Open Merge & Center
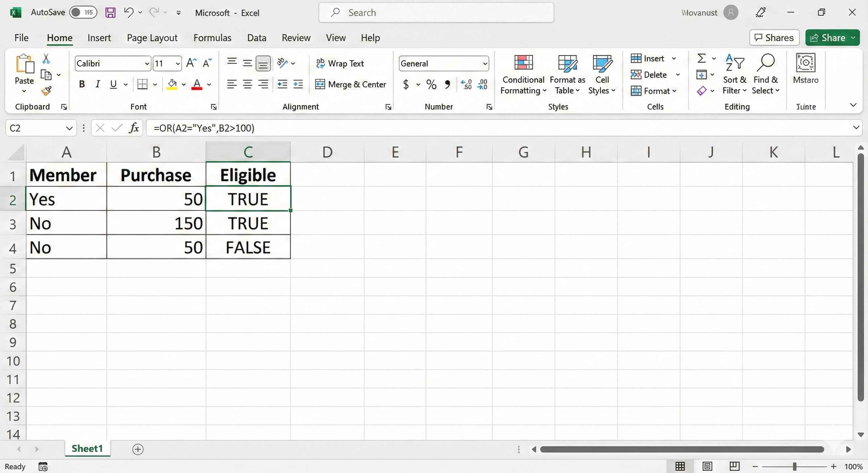868x473 pixels. pos(350,84)
